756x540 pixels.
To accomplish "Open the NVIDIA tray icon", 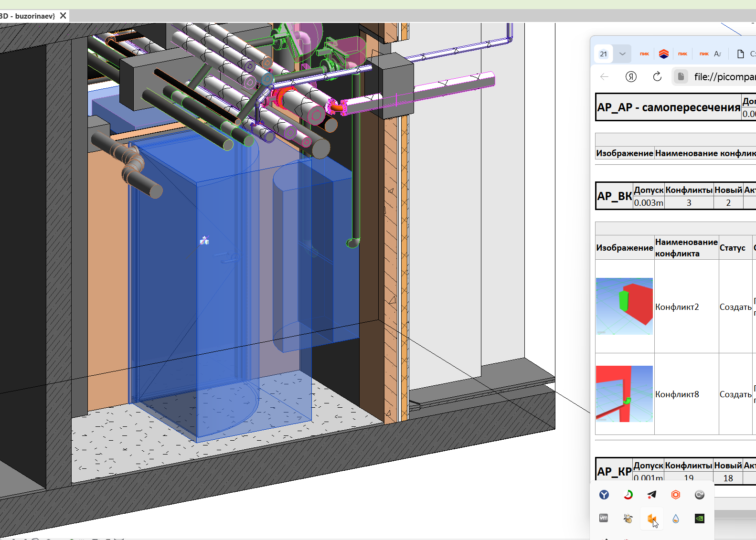I will [700, 519].
